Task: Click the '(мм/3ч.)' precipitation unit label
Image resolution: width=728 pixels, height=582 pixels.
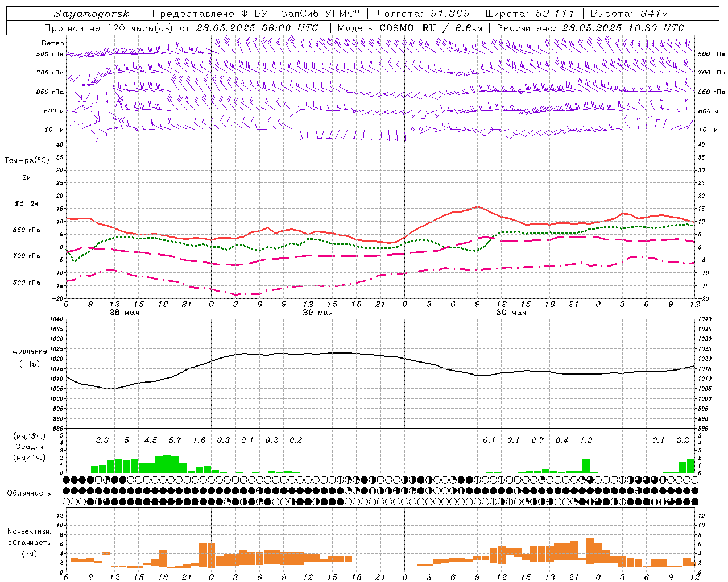Action: [28, 436]
